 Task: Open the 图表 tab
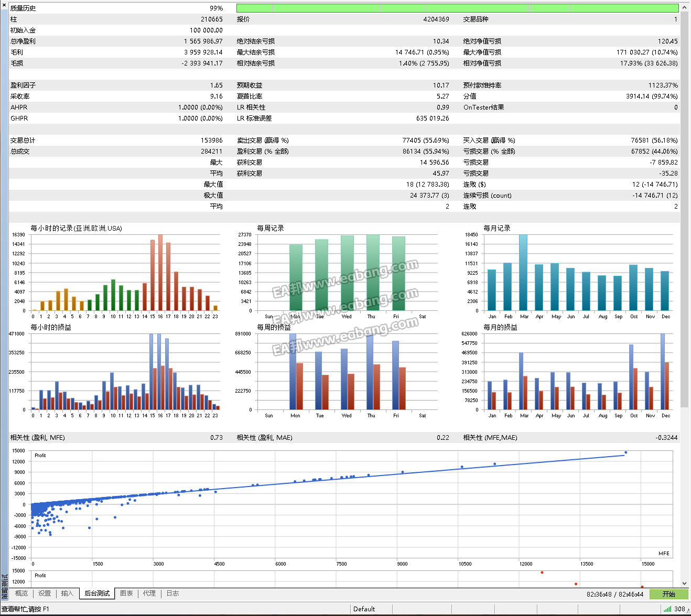coord(126,593)
